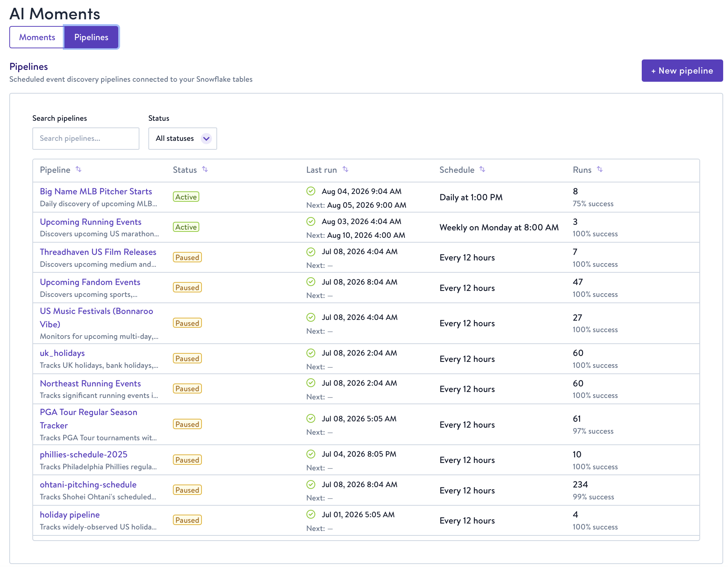
Task: Click Active badge on Upcoming Running Events
Action: tap(186, 227)
